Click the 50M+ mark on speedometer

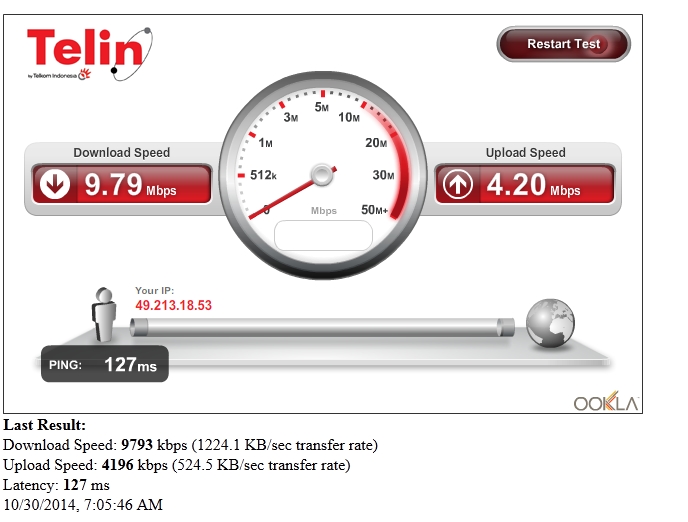(x=374, y=210)
